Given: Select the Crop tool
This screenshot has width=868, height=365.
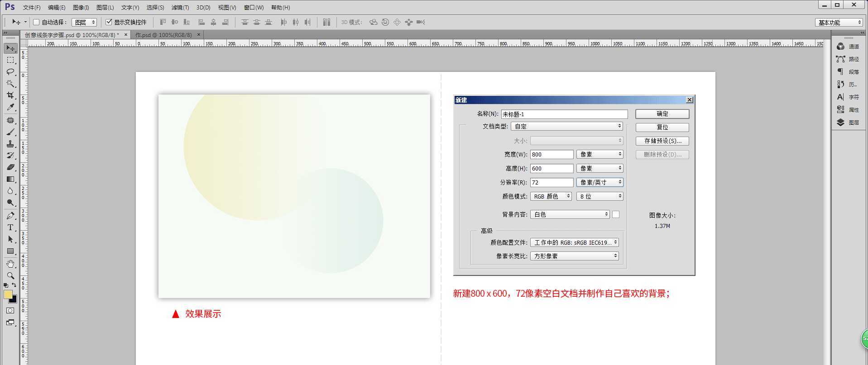Looking at the screenshot, I should click(10, 95).
